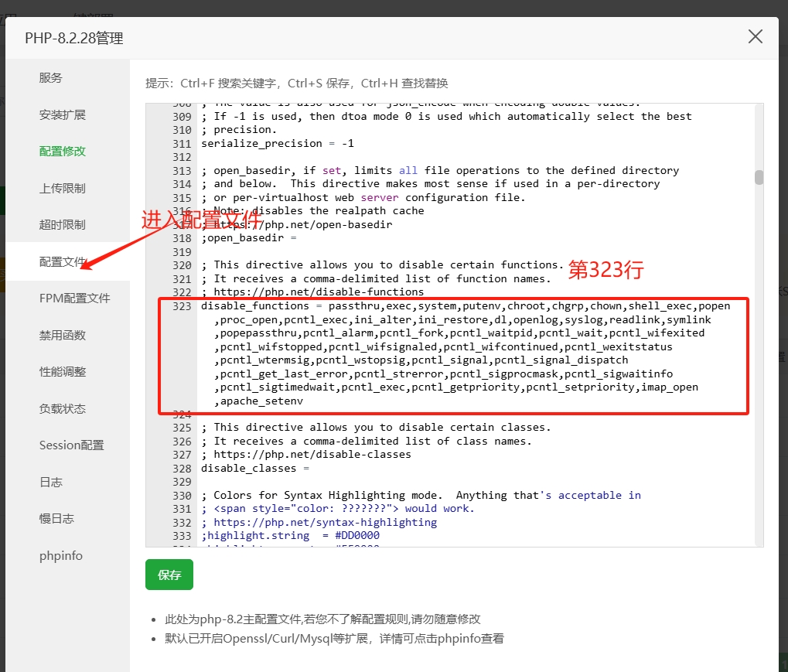Select 禁用函数 in the sidebar
The width and height of the screenshot is (788, 672).
63,336
